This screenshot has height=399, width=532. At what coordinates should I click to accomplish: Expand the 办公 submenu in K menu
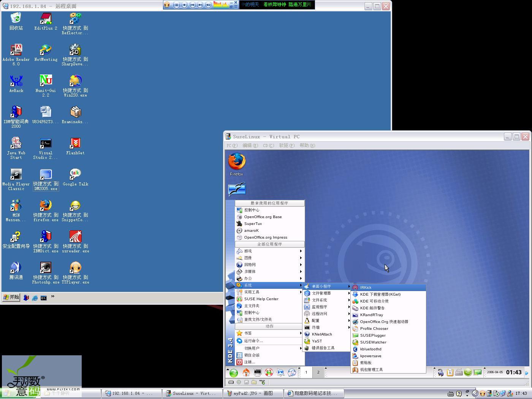tap(269, 279)
